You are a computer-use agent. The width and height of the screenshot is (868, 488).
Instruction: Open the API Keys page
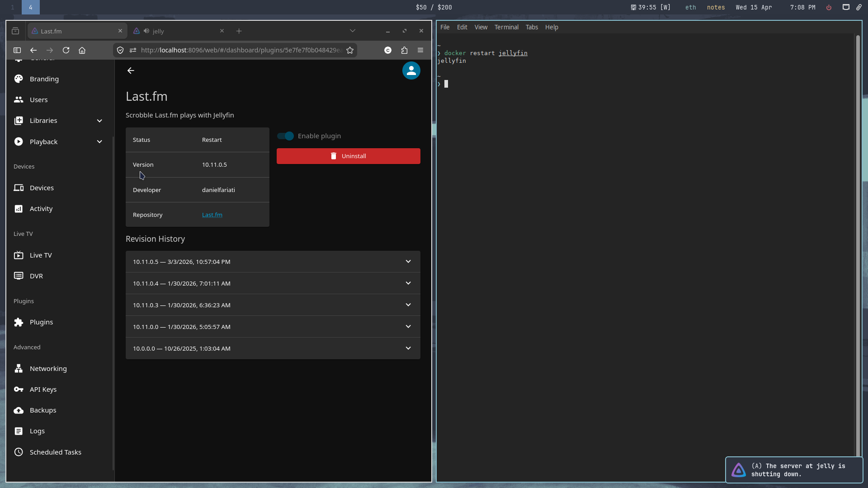pyautogui.click(x=59, y=389)
